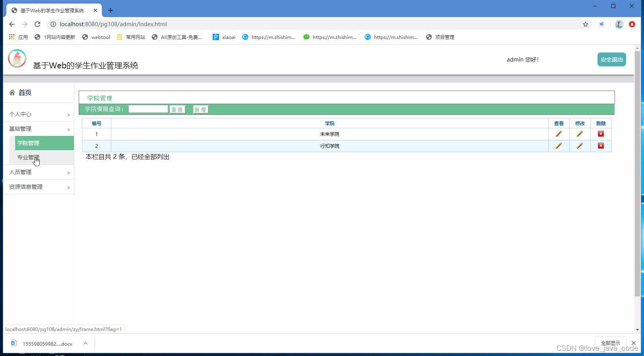Go back with the browser back arrow

pyautogui.click(x=12, y=24)
